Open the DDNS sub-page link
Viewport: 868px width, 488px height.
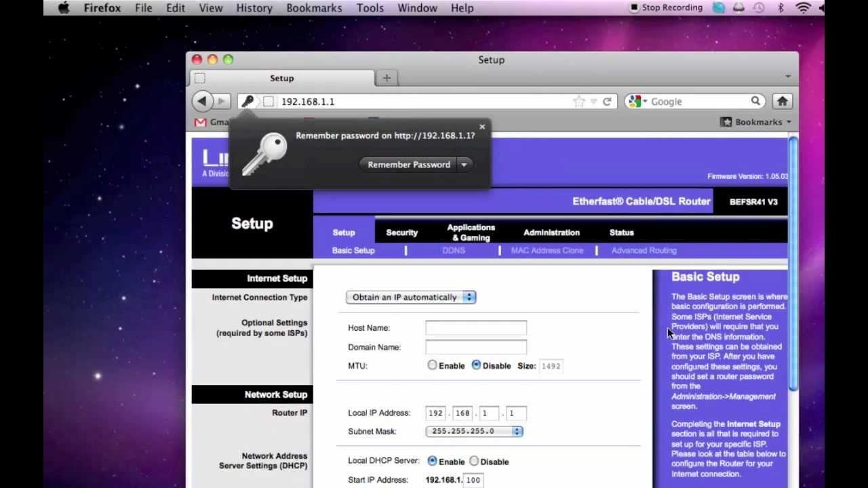point(454,251)
